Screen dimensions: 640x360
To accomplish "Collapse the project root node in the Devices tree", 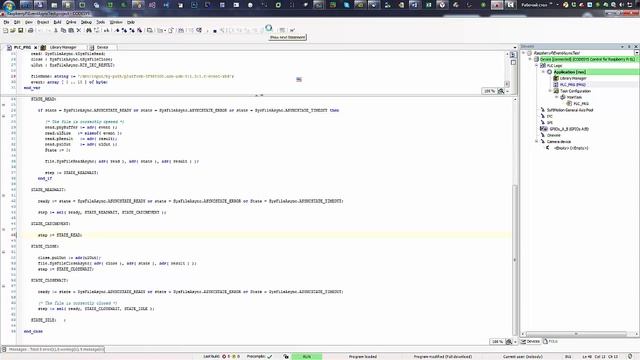I will click(524, 53).
